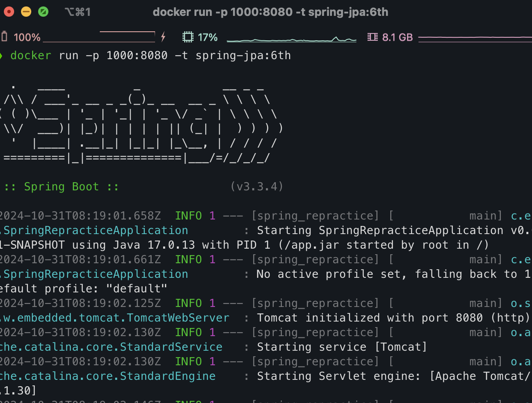Click '.w.embedded.tomcat.TomcatWebServer' logger name
The height and width of the screenshot is (403, 532).
(x=114, y=318)
